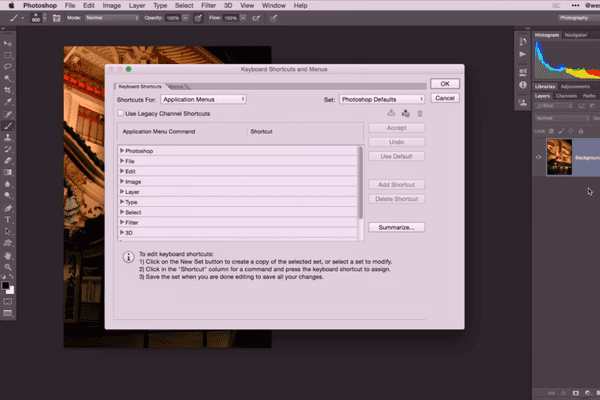Expand the Edit command group
600x400 pixels.
[x=122, y=171]
